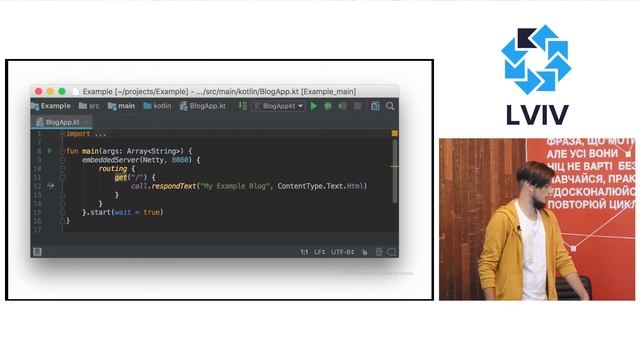Viewport: 640px width, 360px height.
Task: Click embeddedServer in line 9
Action: [x=111, y=160]
